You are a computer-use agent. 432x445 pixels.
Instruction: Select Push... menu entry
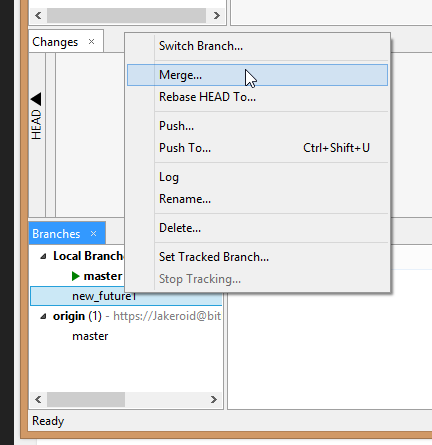coord(257,126)
